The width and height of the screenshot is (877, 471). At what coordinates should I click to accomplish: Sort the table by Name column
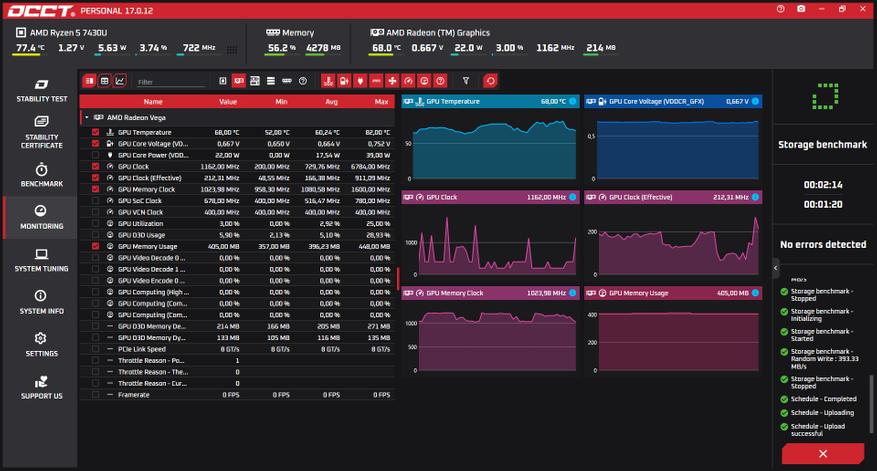[153, 102]
